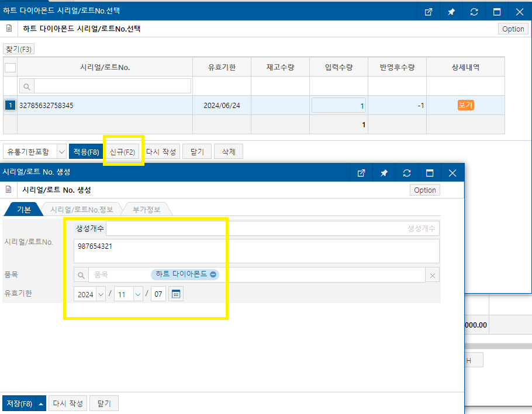Pin the serial/lot No. creation window
532x414 pixels.
pyautogui.click(x=384, y=173)
